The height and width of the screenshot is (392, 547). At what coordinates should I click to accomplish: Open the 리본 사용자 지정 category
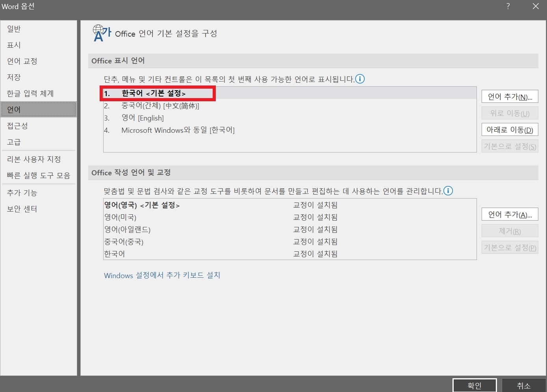(39, 159)
